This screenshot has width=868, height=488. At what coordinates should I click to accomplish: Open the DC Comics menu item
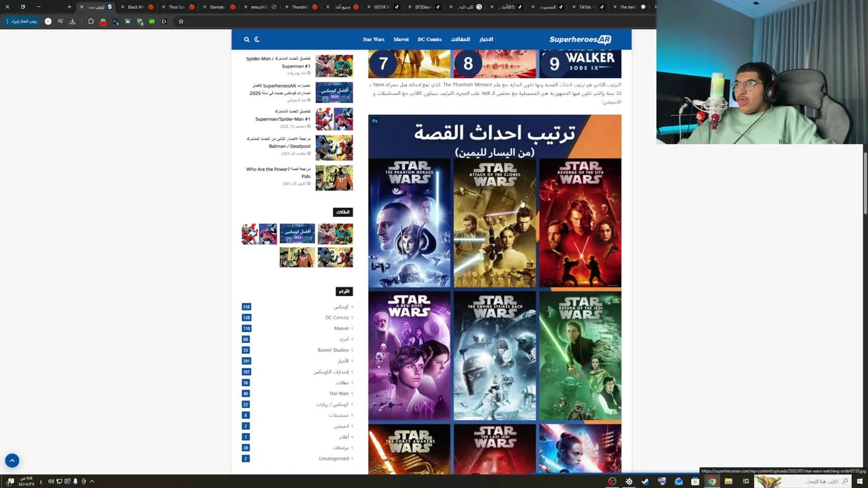(429, 39)
